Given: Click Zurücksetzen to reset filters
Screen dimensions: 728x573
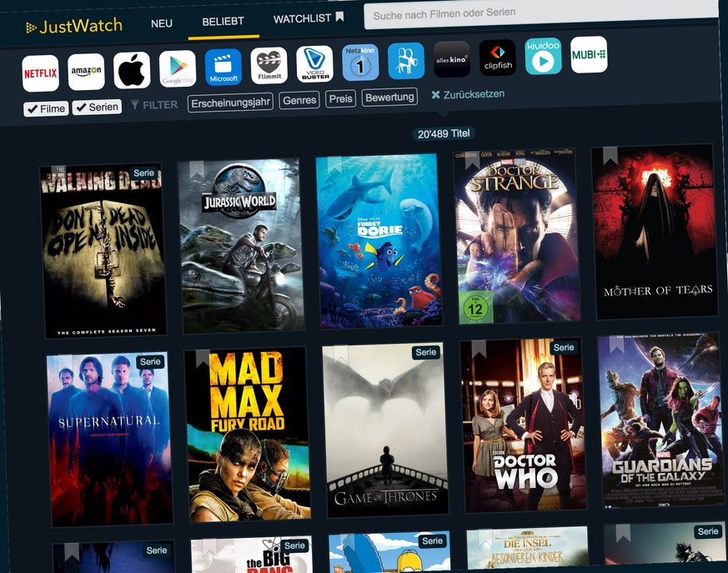Looking at the screenshot, I should [x=468, y=94].
